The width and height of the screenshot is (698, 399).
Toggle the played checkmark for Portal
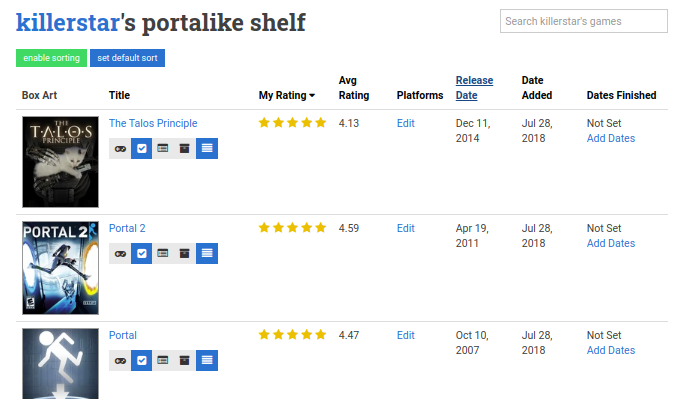(142, 361)
